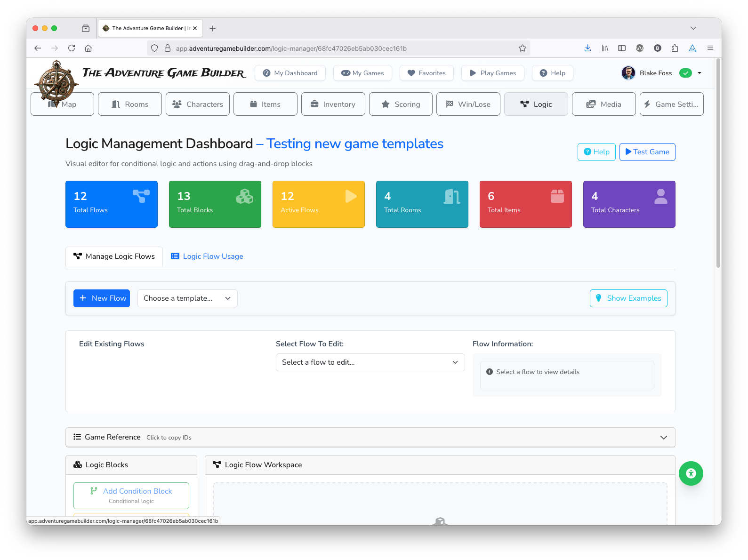Screen dimensions: 748x560
Task: Reload the page using the refresh icon
Action: click(x=72, y=48)
